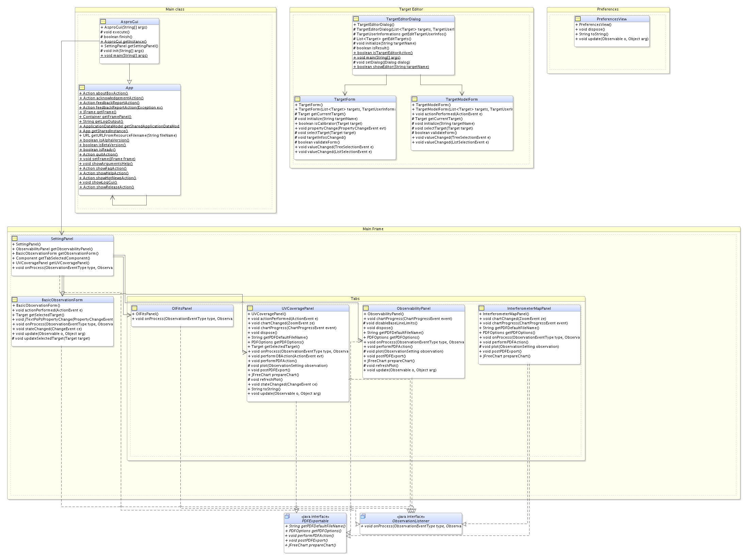Click the UVCoveragePanel class icon

click(250, 308)
